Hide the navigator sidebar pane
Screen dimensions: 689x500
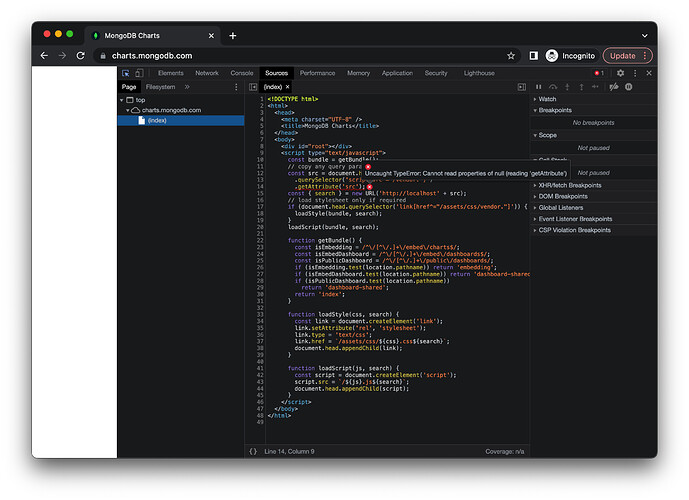(252, 87)
